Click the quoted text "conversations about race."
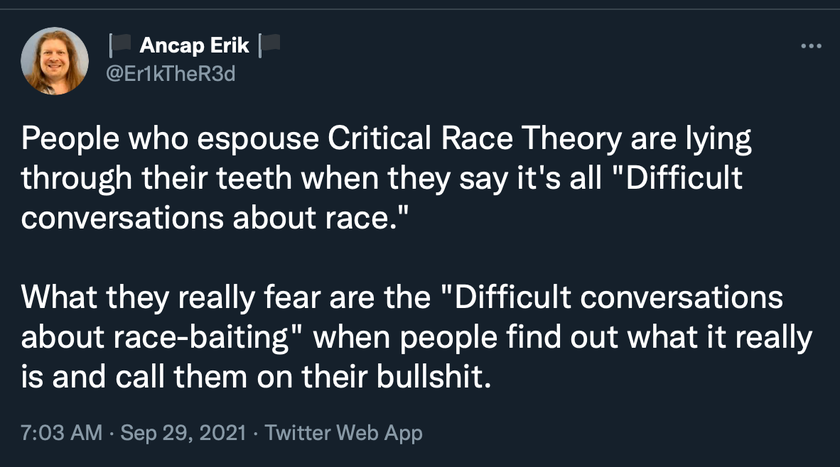Viewport: 840px width, 467px height. point(214,218)
